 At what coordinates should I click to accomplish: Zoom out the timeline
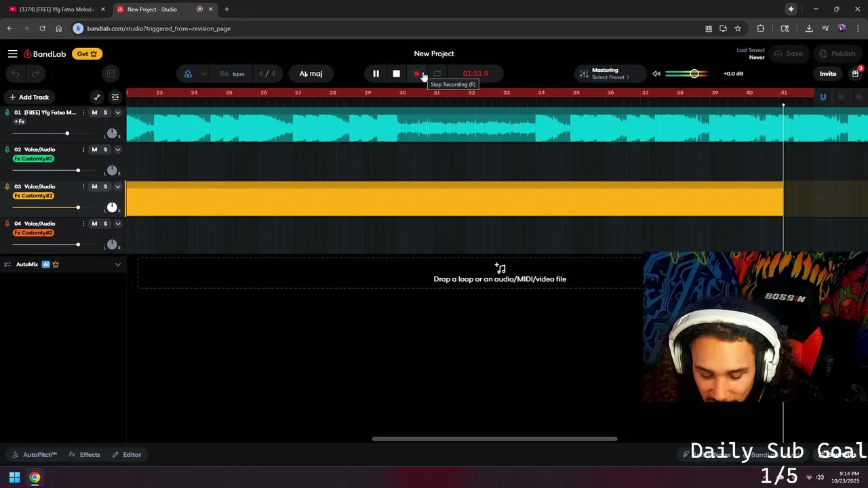tap(841, 97)
